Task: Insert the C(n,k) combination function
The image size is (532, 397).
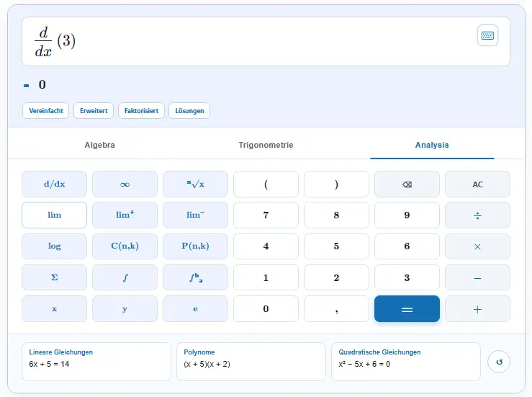Action: pyautogui.click(x=125, y=246)
